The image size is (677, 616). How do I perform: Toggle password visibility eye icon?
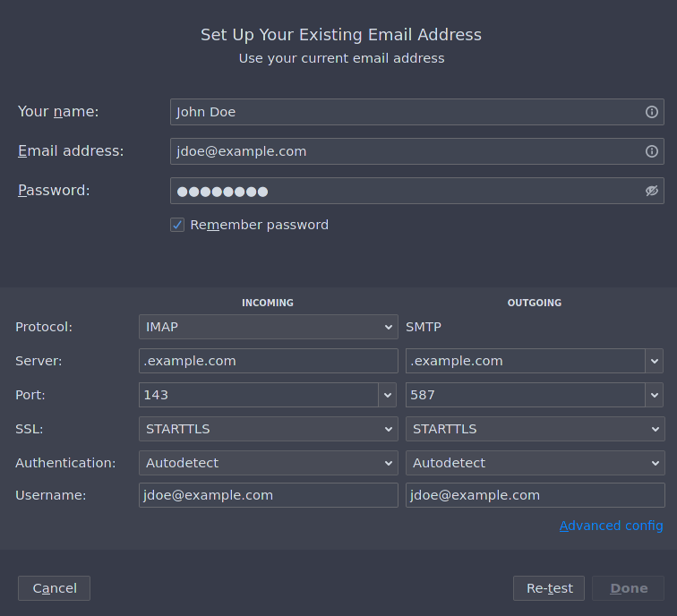652,191
